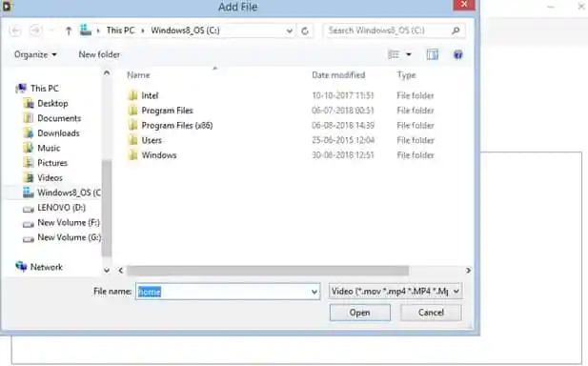The height and width of the screenshot is (366, 588).
Task: Open Documents in the navigation pane
Action: tap(52, 118)
